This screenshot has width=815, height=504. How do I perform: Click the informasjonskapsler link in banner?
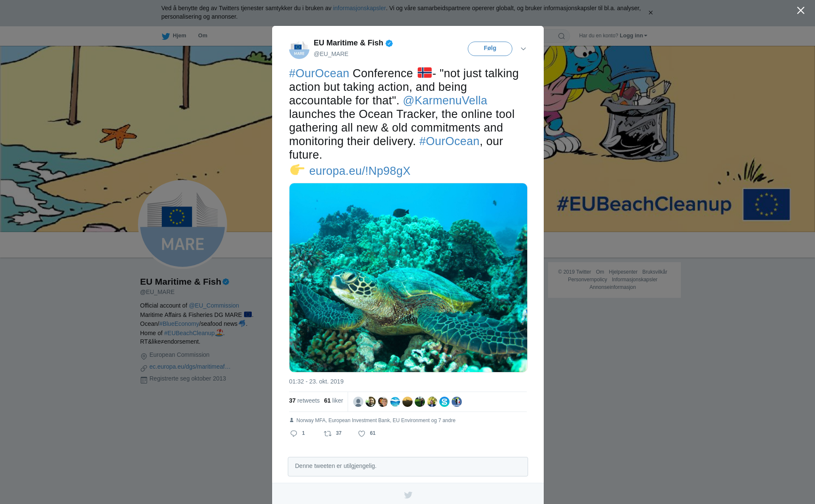click(x=359, y=8)
